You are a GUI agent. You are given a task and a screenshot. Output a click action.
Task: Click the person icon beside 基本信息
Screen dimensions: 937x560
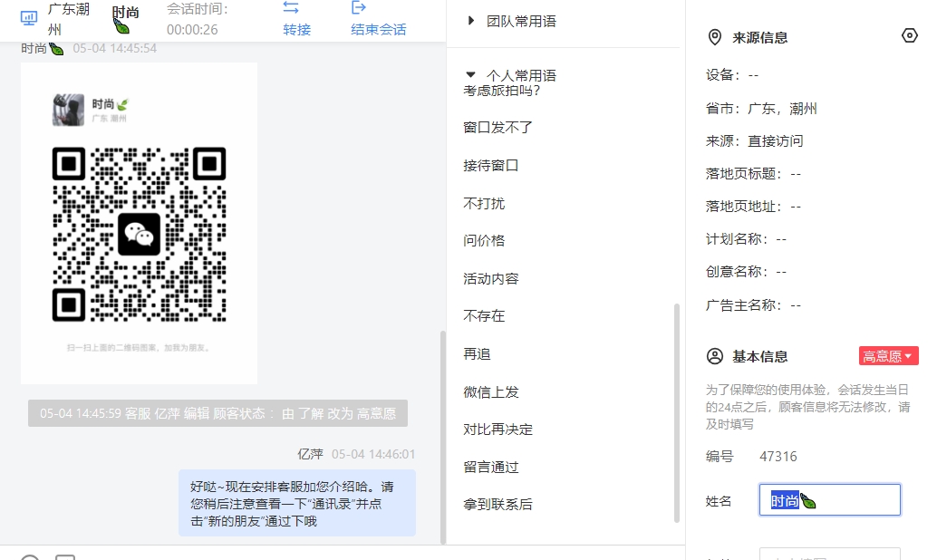pyautogui.click(x=715, y=357)
